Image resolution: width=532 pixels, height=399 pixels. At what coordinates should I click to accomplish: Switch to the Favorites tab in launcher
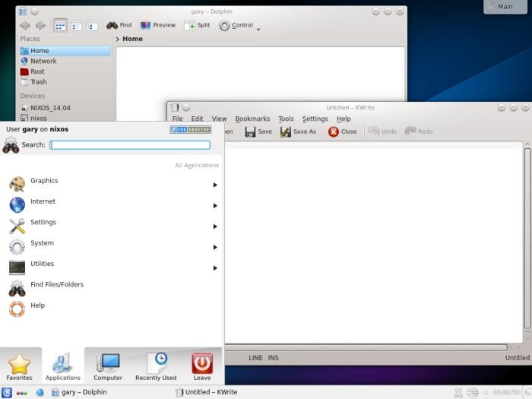tap(19, 366)
